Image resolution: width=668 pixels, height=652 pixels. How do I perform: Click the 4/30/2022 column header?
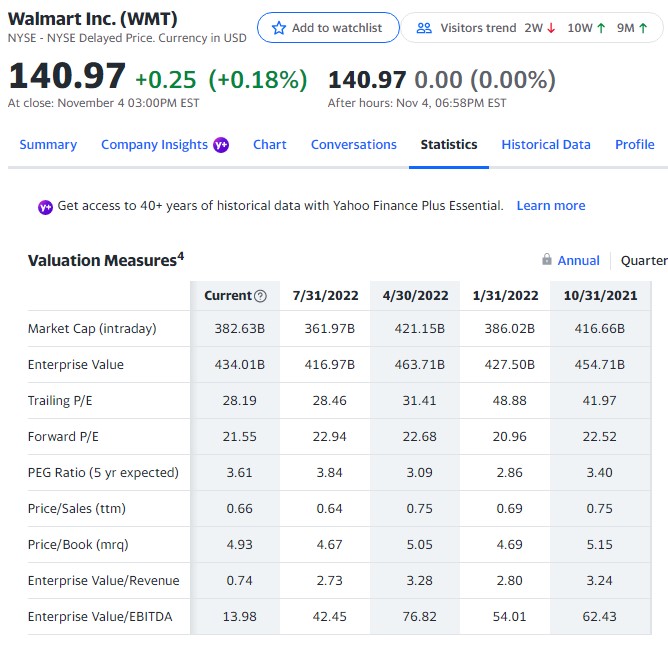(415, 296)
